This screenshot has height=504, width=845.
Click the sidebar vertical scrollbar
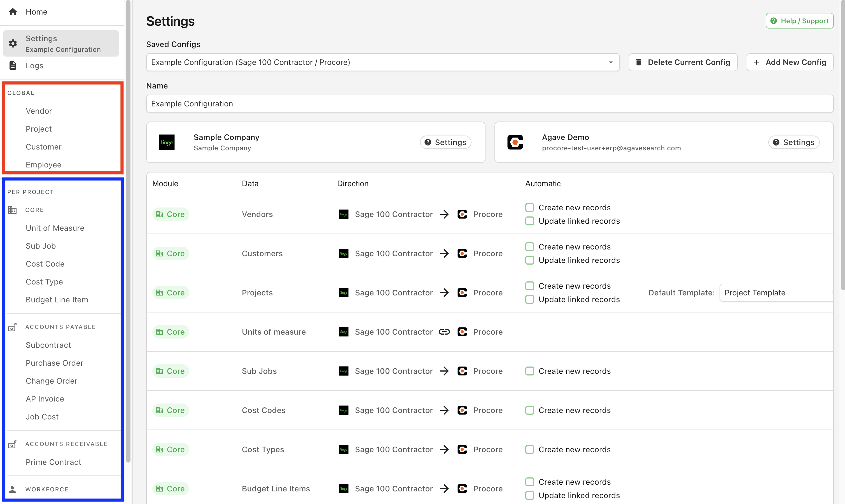click(x=128, y=231)
